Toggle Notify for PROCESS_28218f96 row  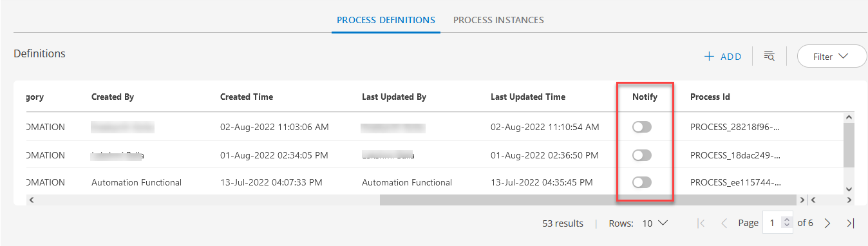(x=642, y=128)
